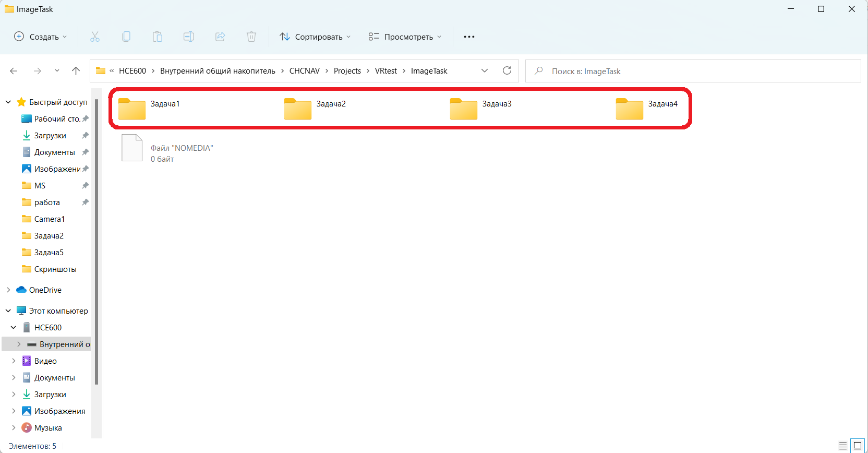Maximize the ImageTask window

coord(821,9)
